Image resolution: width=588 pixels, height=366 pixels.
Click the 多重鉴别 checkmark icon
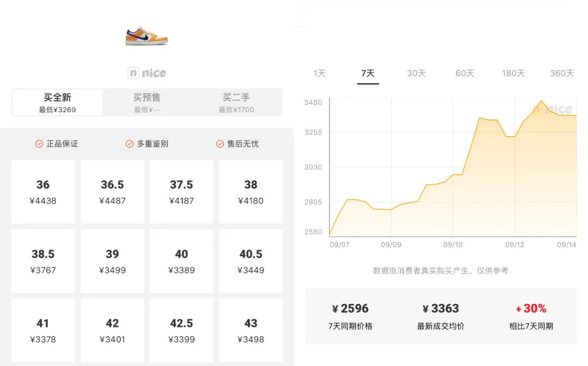point(130,144)
